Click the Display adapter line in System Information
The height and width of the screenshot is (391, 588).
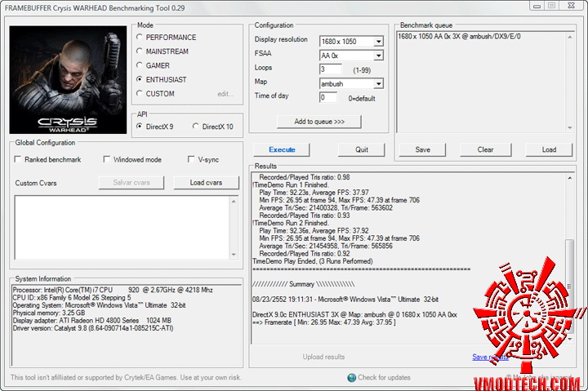pos(91,321)
